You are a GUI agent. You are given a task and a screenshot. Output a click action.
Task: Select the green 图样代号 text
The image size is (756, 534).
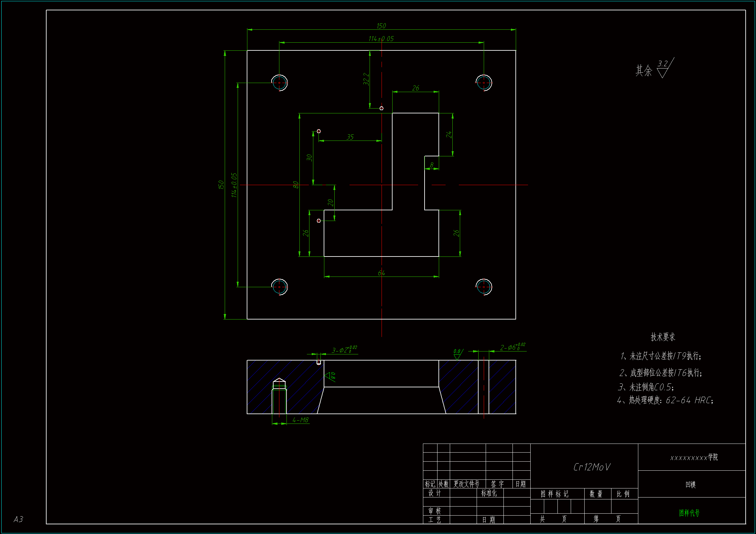[689, 513]
